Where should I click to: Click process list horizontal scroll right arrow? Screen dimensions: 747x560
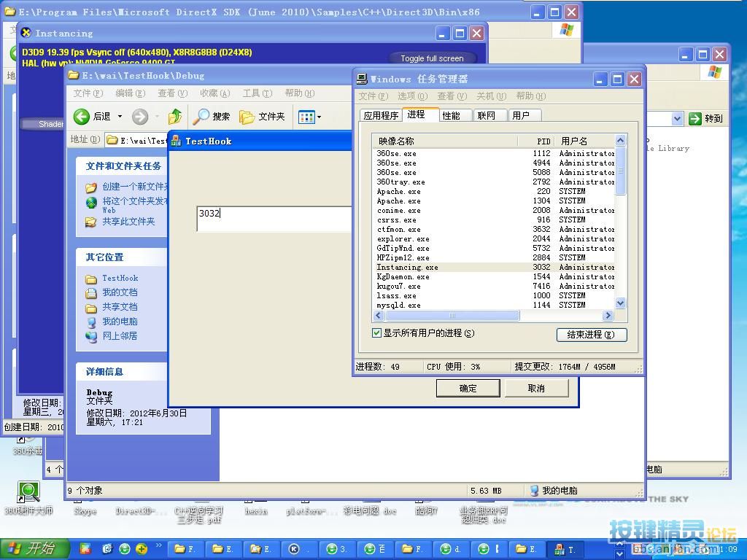608,315
